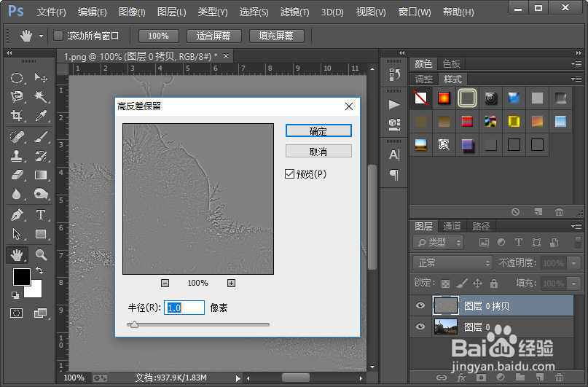Open Layers panel flyout menu
The image size is (588, 387).
[x=576, y=226]
